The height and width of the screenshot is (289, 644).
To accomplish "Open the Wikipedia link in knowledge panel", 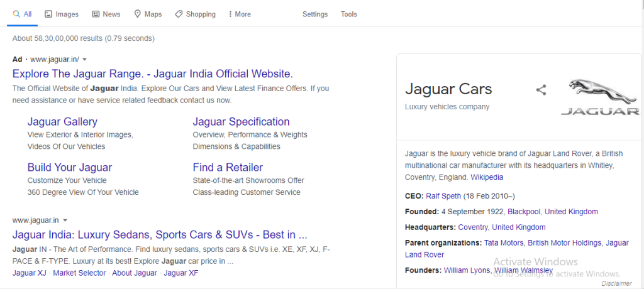I will click(x=487, y=177).
